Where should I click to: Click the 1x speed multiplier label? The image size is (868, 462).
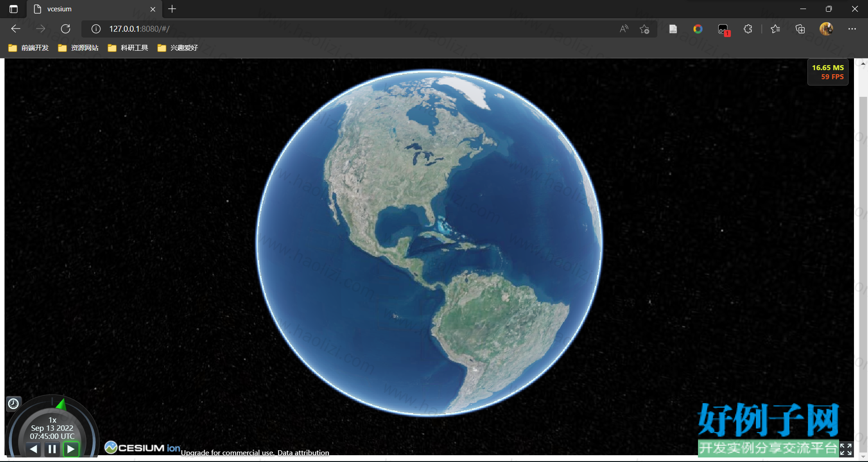coord(52,420)
